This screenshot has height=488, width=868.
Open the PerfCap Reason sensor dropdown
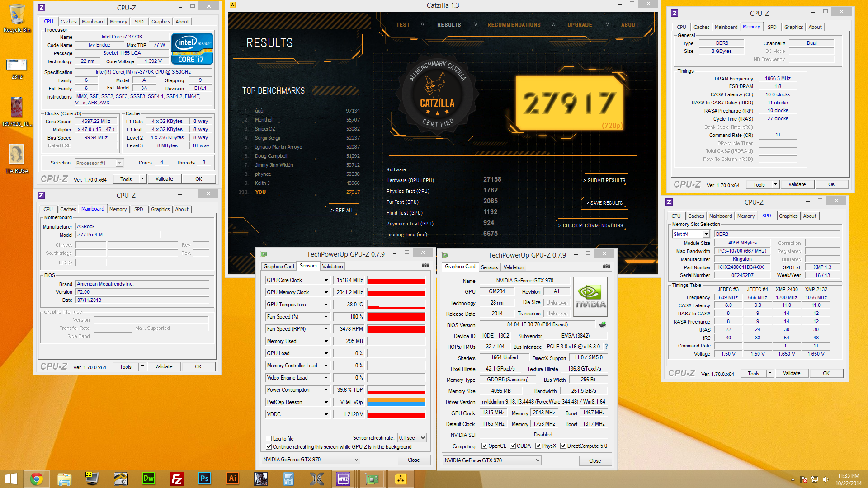[x=325, y=402]
